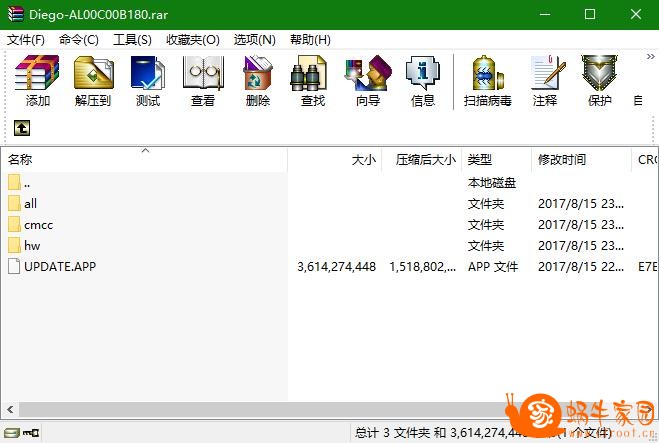This screenshot has width=659, height=443.
Task: Run the 测试 (Test) archive tool
Action: [x=148, y=81]
